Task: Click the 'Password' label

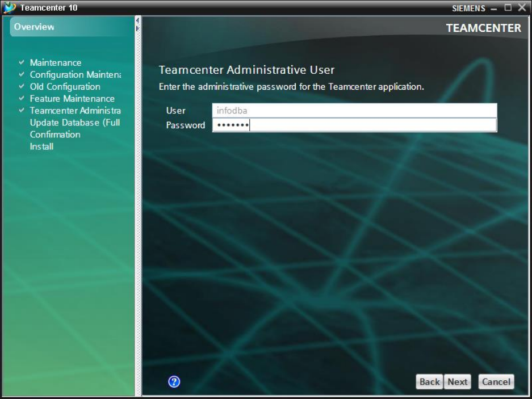Action: tap(186, 125)
